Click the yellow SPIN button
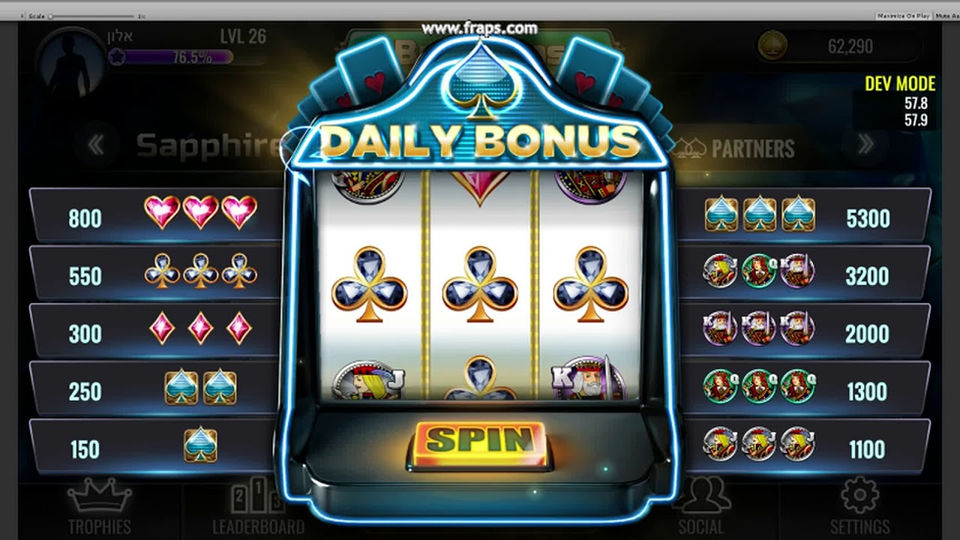This screenshot has height=540, width=960. (x=479, y=444)
